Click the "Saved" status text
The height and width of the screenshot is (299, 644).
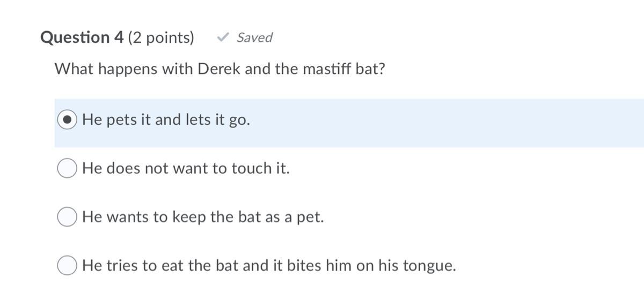coord(254,38)
